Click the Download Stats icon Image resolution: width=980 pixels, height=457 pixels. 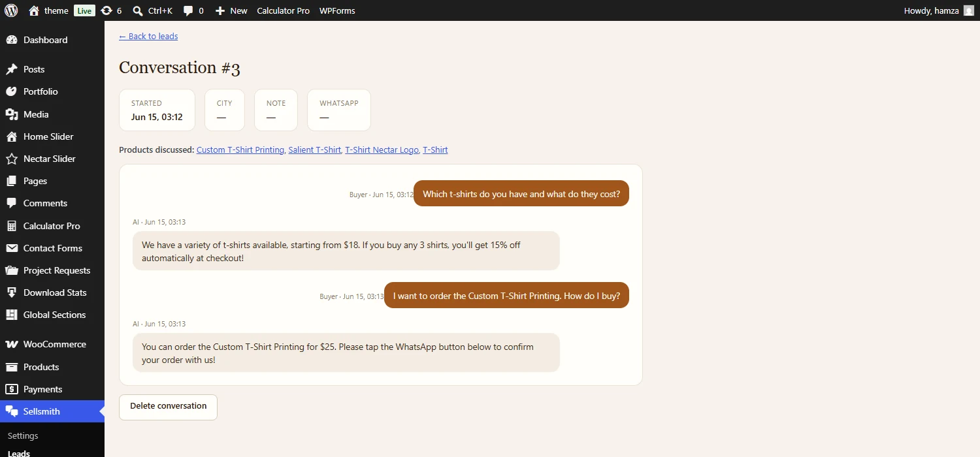(x=11, y=292)
